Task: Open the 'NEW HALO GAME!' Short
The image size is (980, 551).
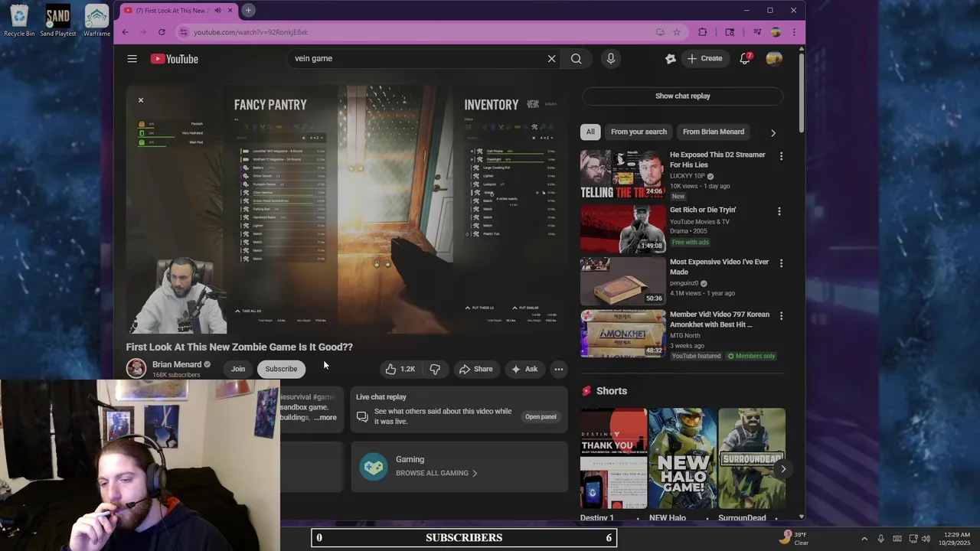Action: coord(682,458)
